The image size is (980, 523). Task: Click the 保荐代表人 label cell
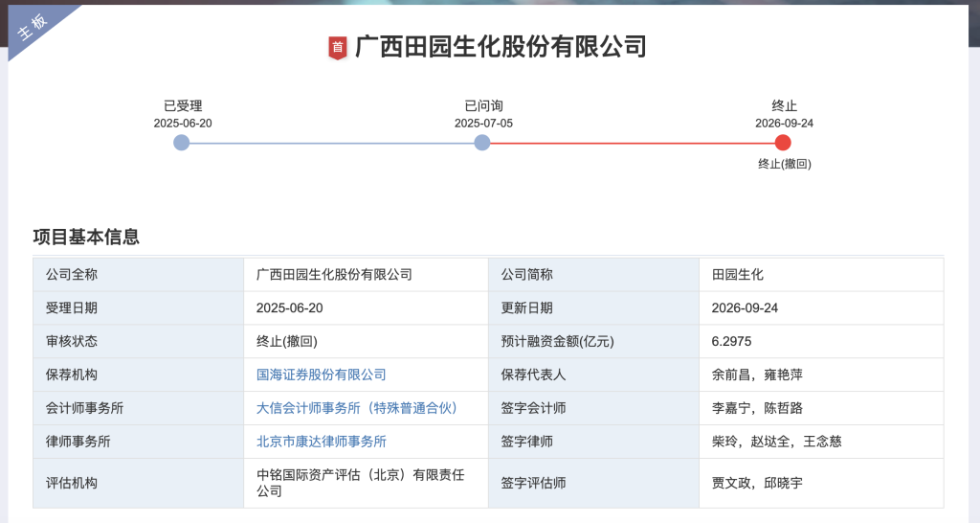click(x=593, y=375)
